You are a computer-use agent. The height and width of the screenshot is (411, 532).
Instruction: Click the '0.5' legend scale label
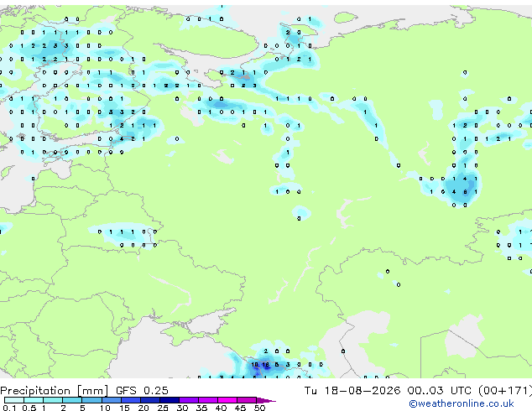click(x=29, y=408)
